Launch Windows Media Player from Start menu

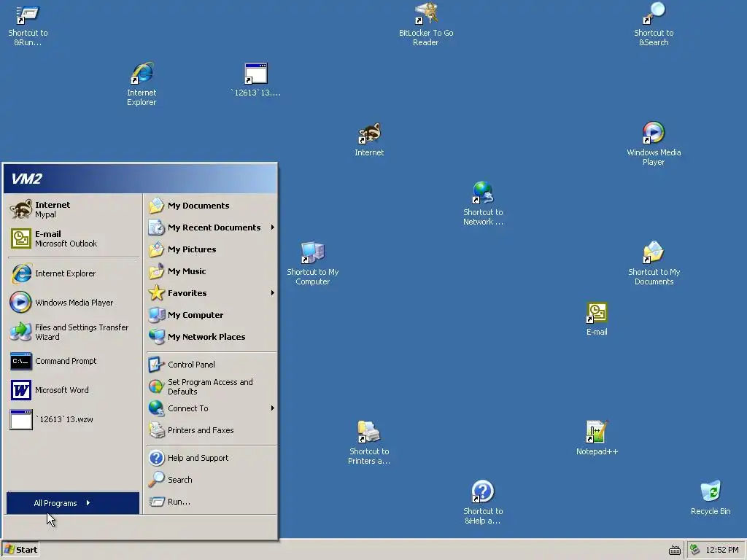73,303
